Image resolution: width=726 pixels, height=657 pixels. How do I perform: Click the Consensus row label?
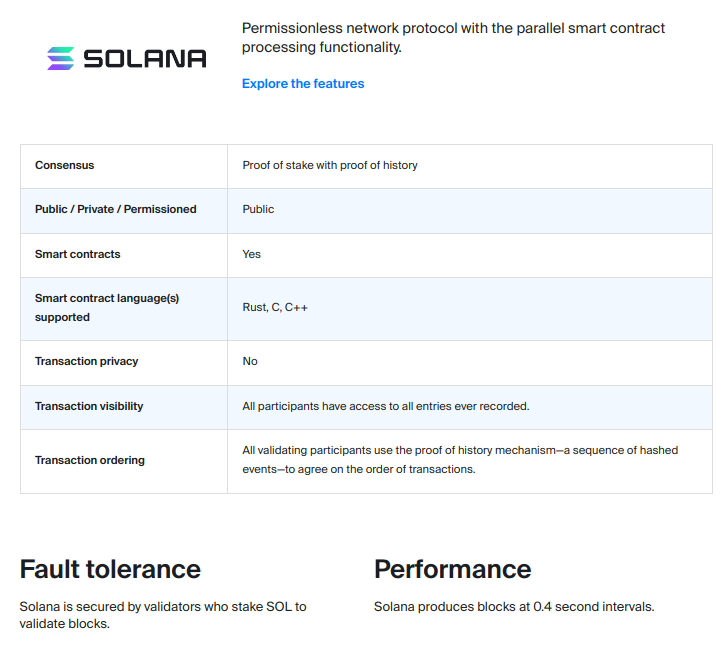click(65, 165)
